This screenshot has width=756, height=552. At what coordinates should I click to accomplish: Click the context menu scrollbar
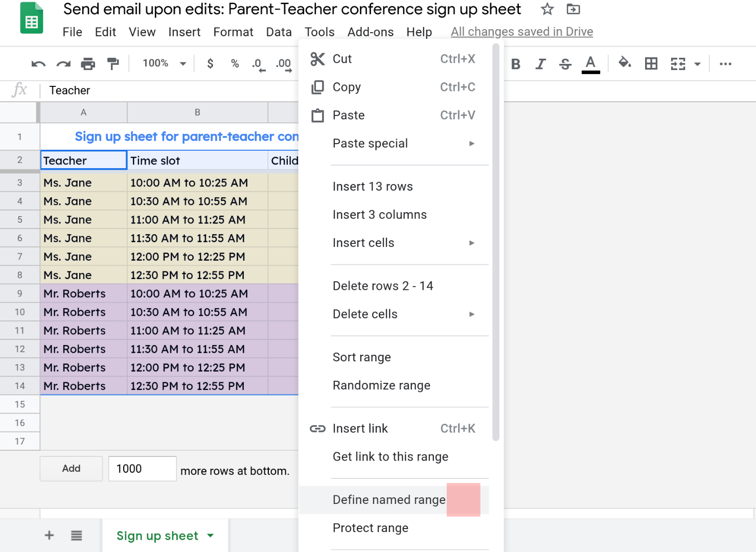(496, 242)
